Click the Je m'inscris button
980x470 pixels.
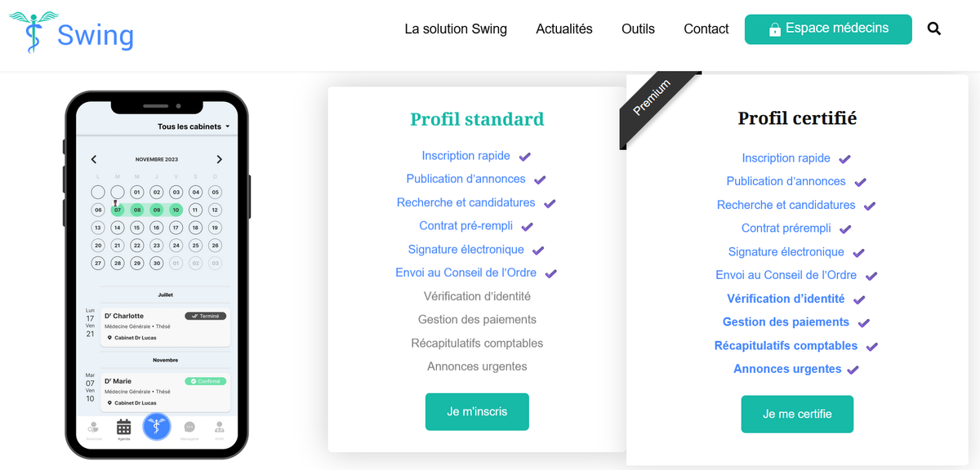tap(477, 412)
